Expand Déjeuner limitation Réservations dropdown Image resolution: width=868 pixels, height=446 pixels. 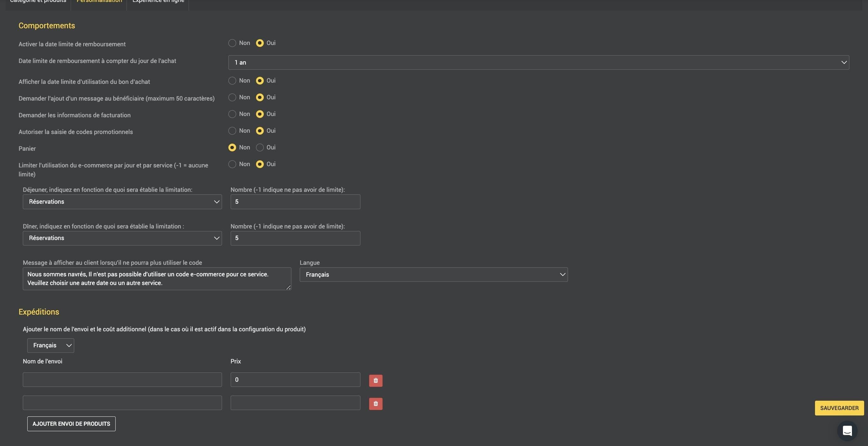(122, 202)
